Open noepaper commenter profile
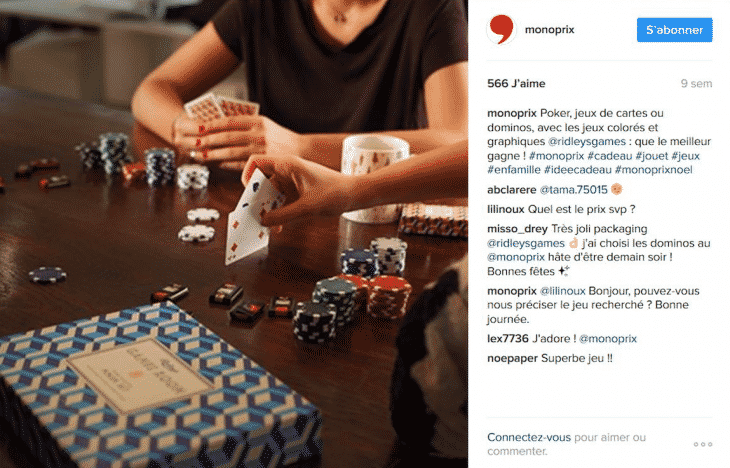Image resolution: width=730 pixels, height=468 pixels. point(512,359)
